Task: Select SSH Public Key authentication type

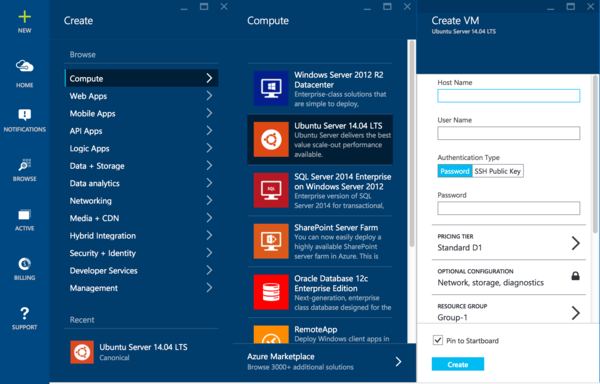Action: coord(498,171)
